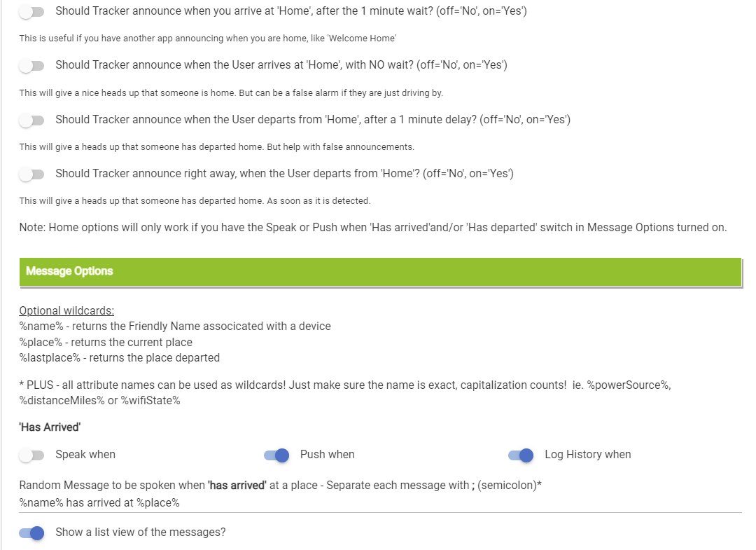Enable announce on arrival after 1 minute wait
Viewport: 756px width, 550px height.
tap(31, 12)
